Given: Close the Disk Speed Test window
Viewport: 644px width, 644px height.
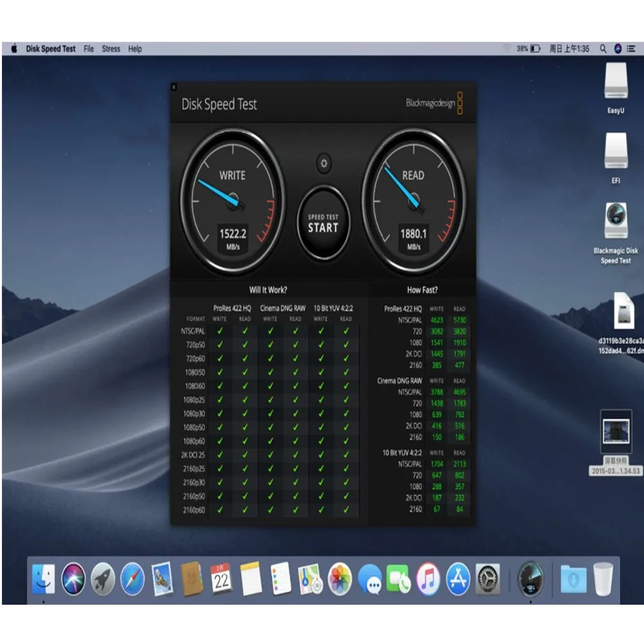Looking at the screenshot, I should click(174, 87).
